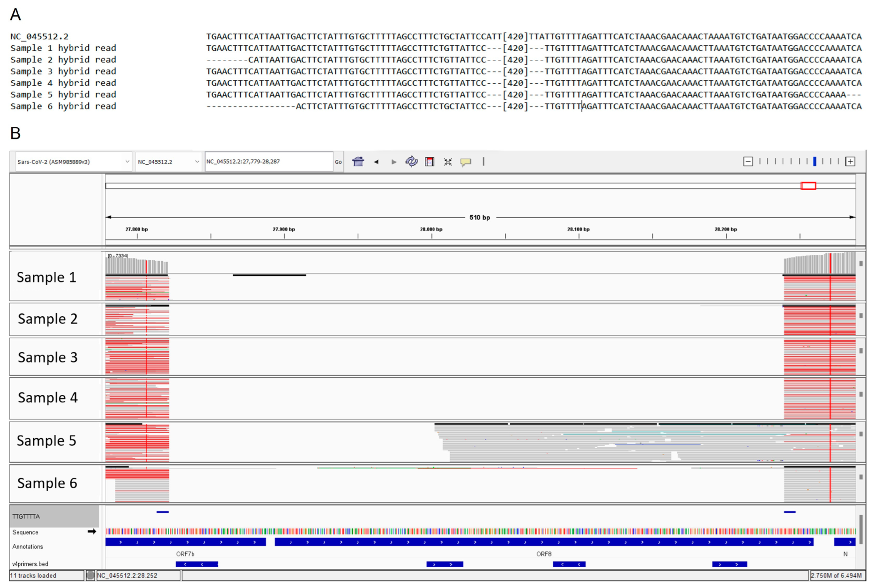Refresh the IGV display
The image size is (875, 588).
411,161
